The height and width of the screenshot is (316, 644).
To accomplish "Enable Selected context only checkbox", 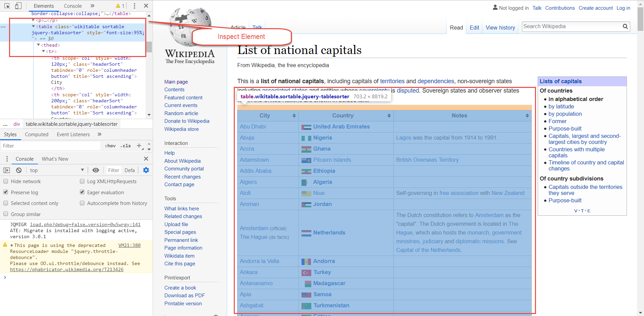I will [6, 203].
